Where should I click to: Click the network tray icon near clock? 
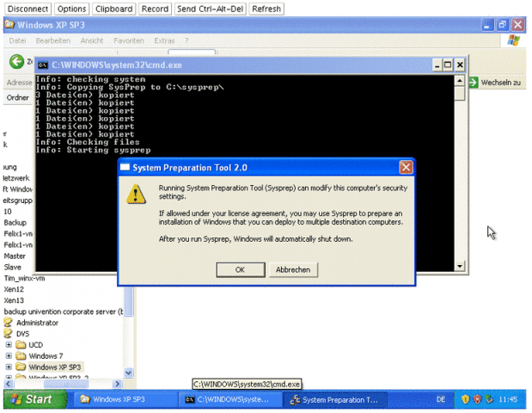coord(489,399)
